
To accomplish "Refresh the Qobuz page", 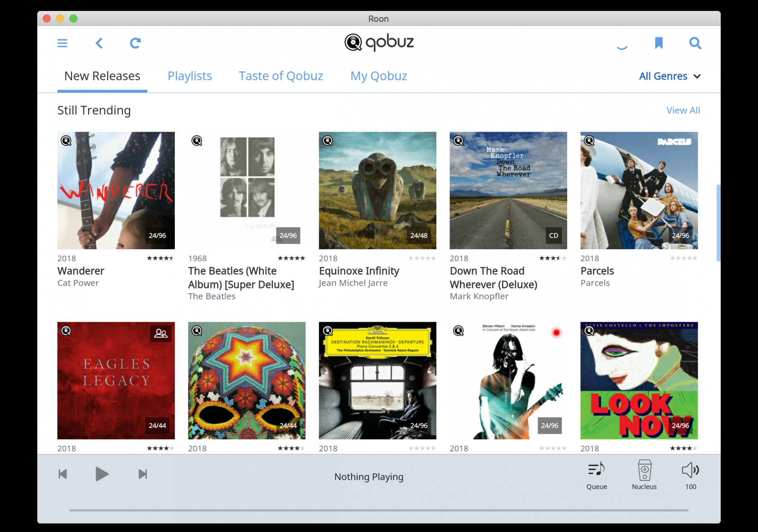I will click(x=135, y=43).
